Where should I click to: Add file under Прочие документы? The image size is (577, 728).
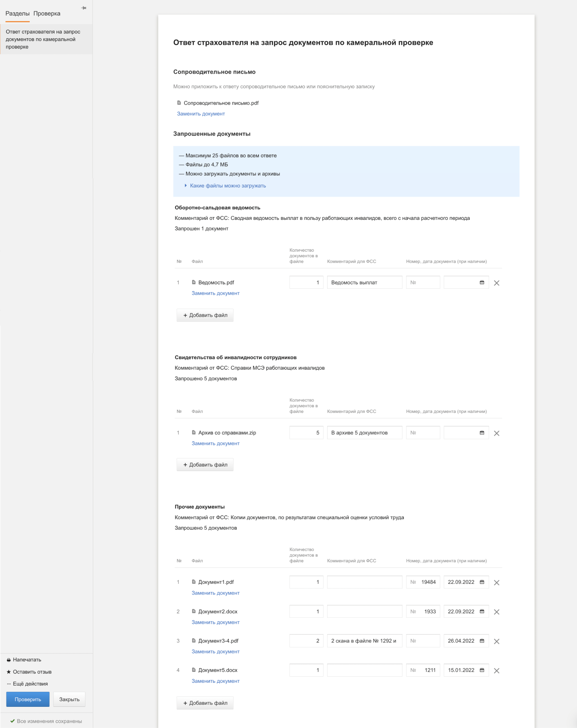click(205, 703)
